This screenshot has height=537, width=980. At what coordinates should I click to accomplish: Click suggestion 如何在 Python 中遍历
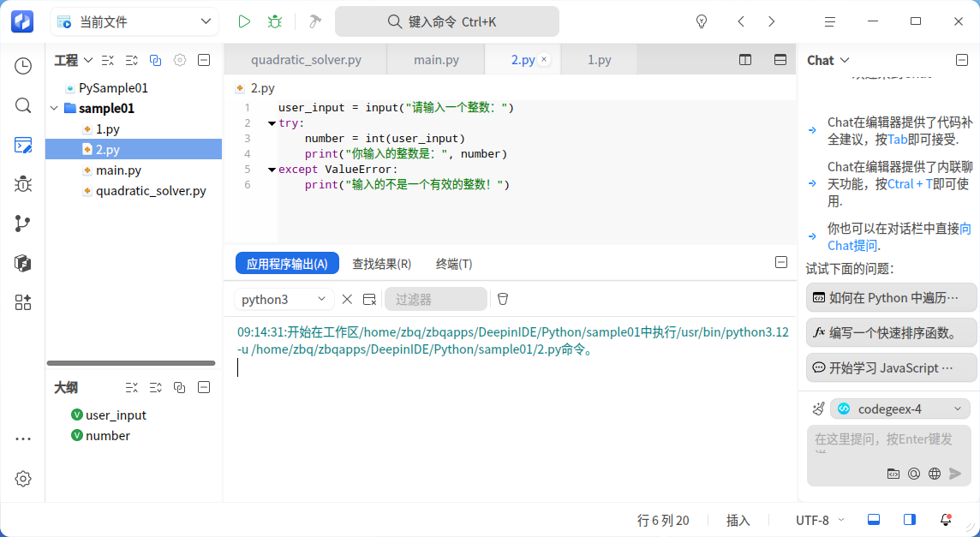[891, 297]
